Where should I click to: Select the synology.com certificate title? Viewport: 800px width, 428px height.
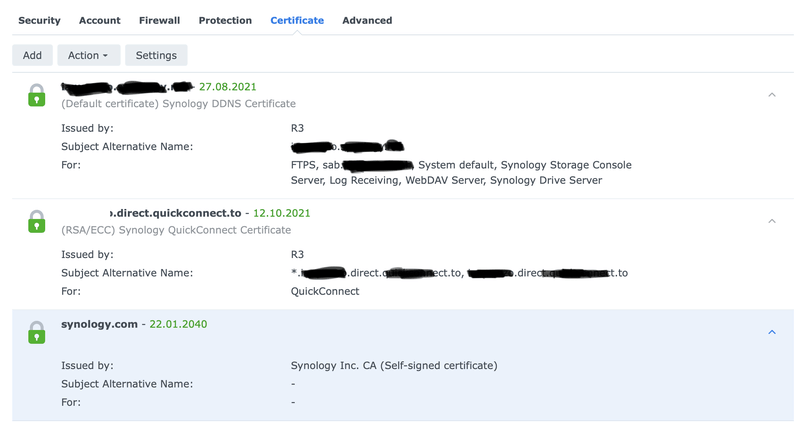point(101,324)
